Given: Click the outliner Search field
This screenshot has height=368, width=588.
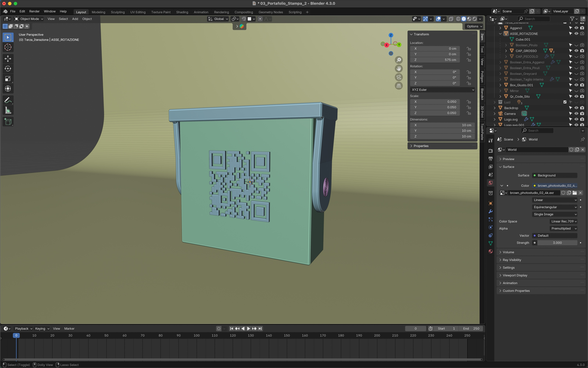Looking at the screenshot, I should click(x=534, y=19).
